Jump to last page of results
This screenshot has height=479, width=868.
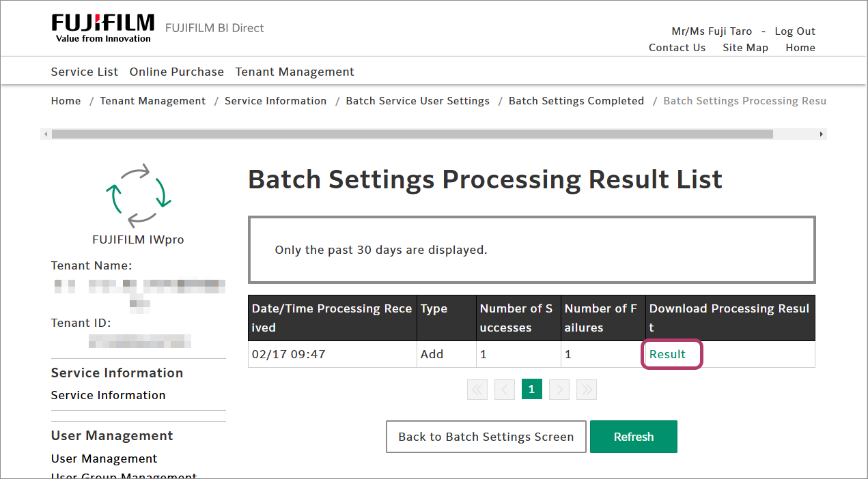point(587,390)
